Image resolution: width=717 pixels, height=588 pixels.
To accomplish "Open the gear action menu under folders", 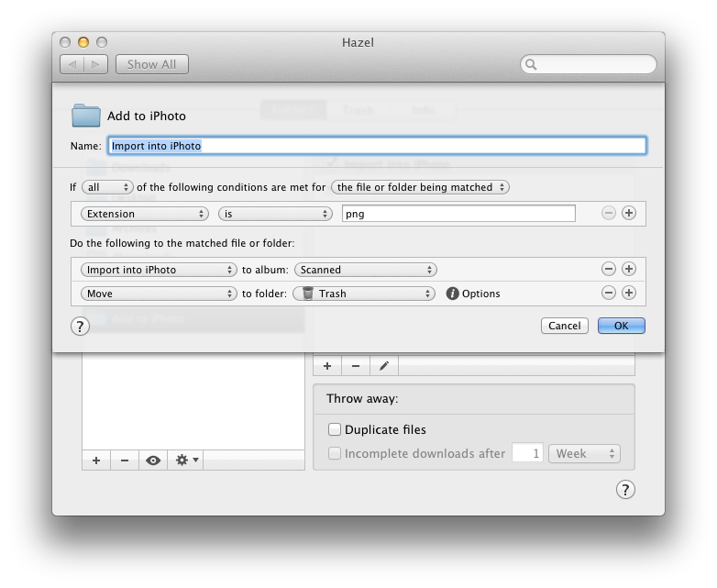I will pyautogui.click(x=186, y=460).
